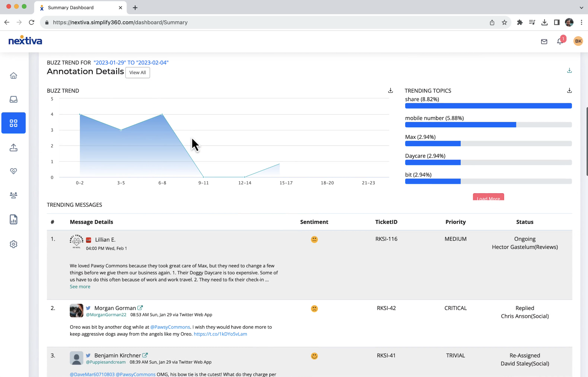
Task: Download the Annotation Details section
Action: 569,71
